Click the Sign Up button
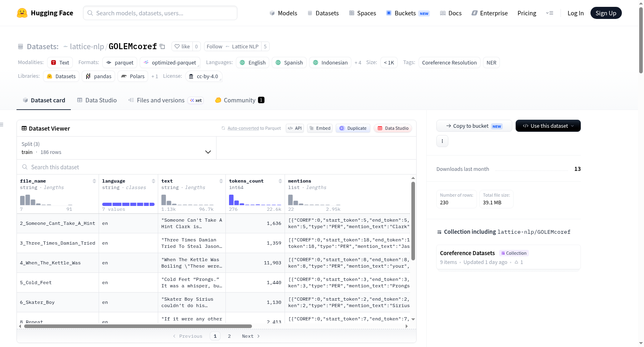This screenshot has height=347, width=644. click(606, 13)
